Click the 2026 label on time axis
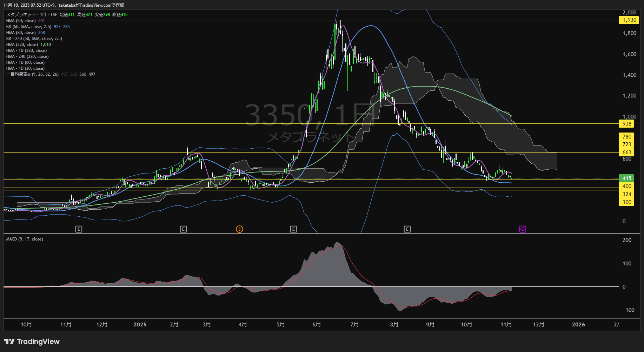The width and height of the screenshot is (644, 352). pyautogui.click(x=578, y=325)
